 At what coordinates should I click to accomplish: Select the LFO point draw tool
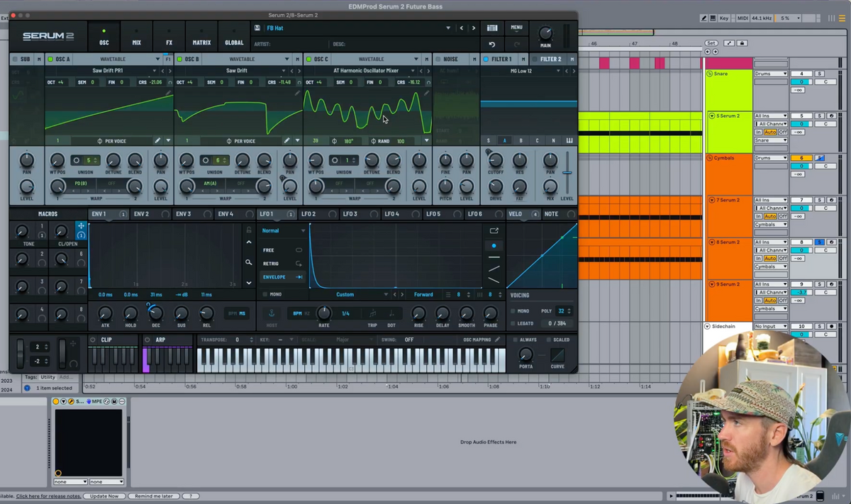point(494,245)
